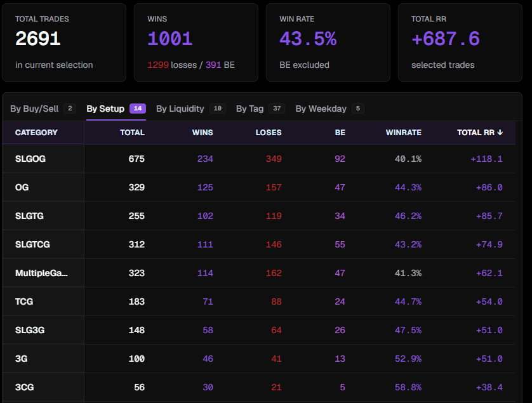
Task: Sort table by the WINS header
Action: click(203, 133)
